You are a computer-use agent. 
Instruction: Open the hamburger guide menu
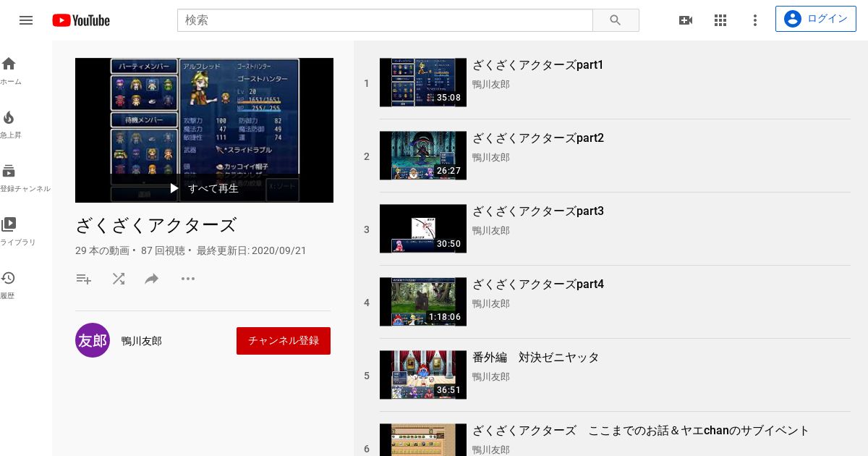(26, 20)
